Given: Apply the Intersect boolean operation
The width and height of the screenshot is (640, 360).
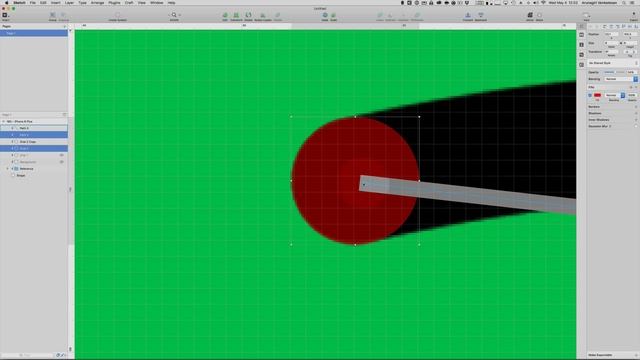Looking at the screenshot, I should click(403, 16).
